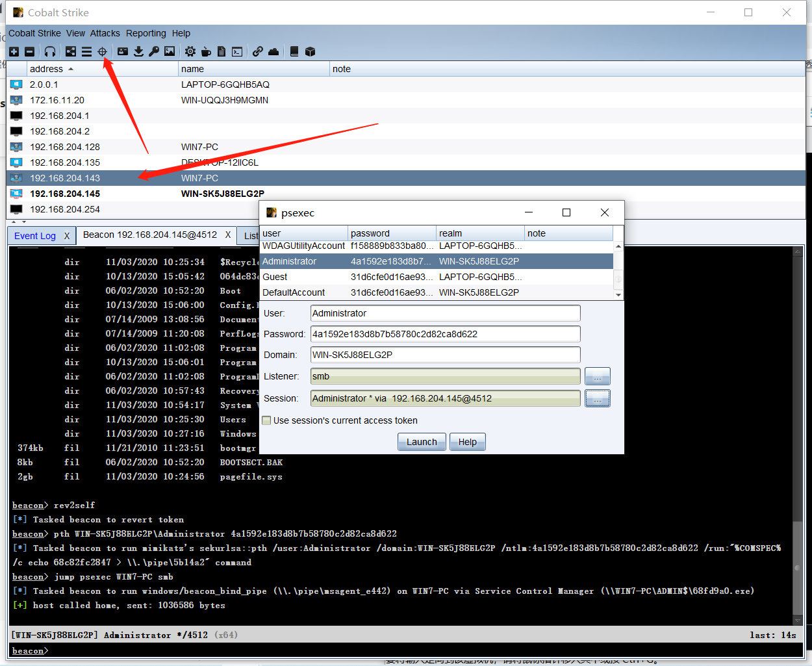
Task: Open the screenshots picture icon
Action: (170, 51)
